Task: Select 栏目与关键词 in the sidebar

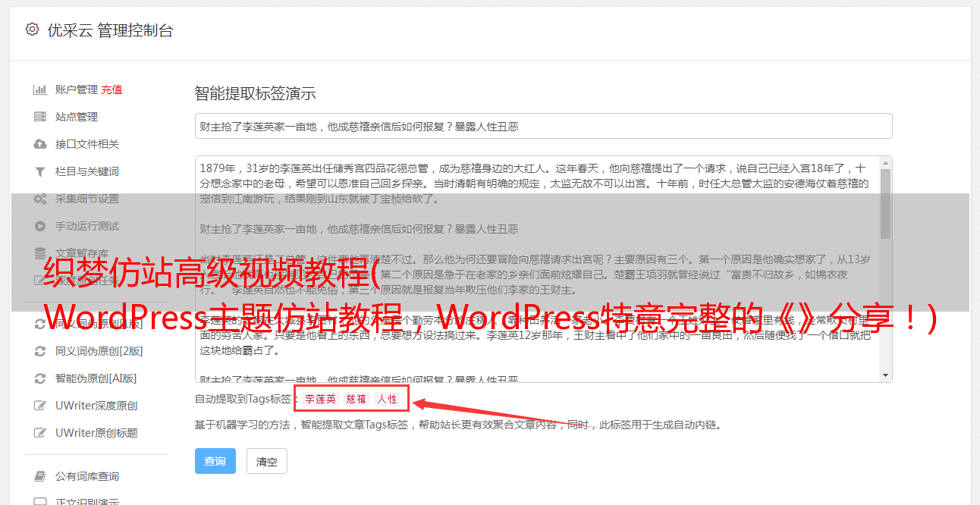Action: click(x=87, y=171)
